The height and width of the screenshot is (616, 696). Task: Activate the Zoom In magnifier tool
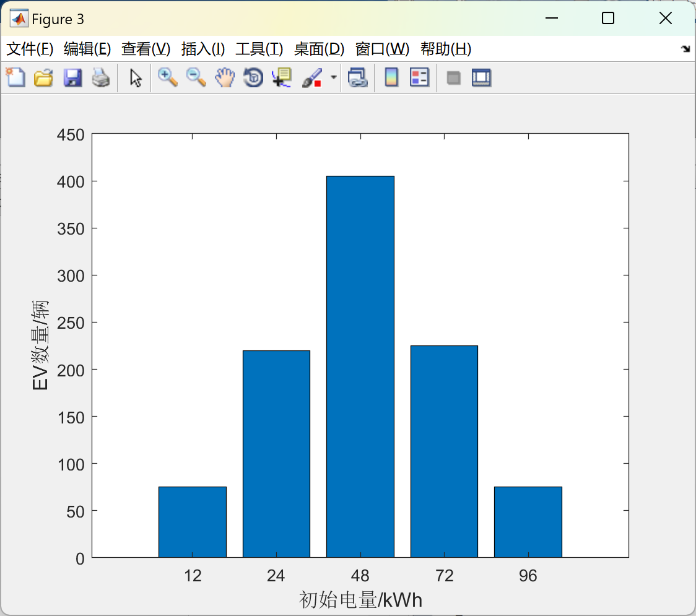pos(167,77)
